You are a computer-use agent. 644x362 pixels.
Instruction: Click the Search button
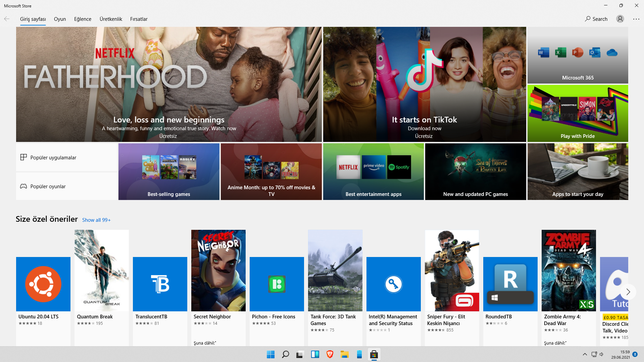[x=596, y=19]
